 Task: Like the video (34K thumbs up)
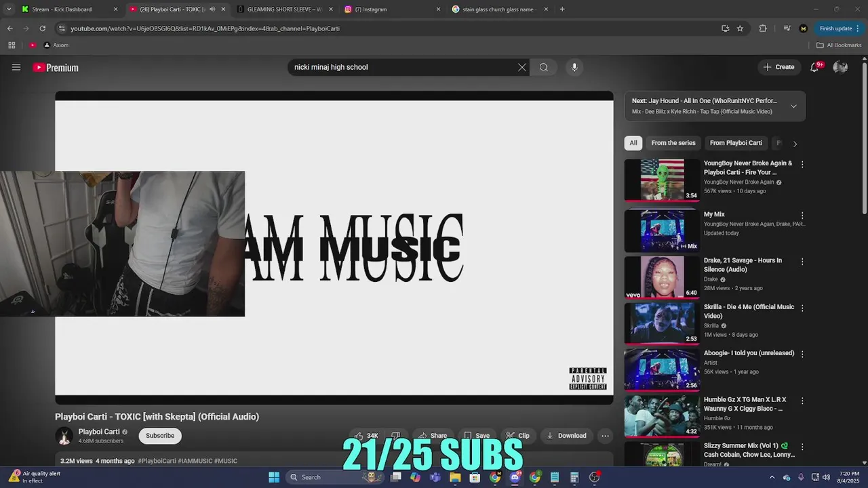tap(366, 436)
